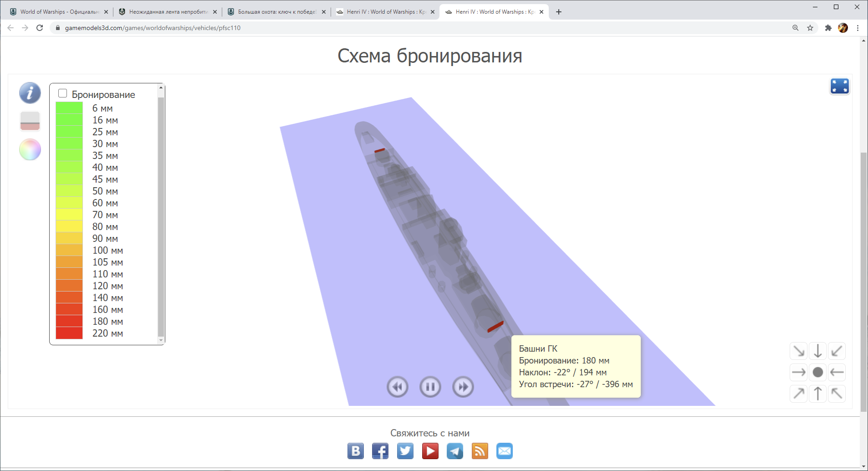This screenshot has height=471, width=868.
Task: Click the 70 мм legend label
Action: pos(105,215)
